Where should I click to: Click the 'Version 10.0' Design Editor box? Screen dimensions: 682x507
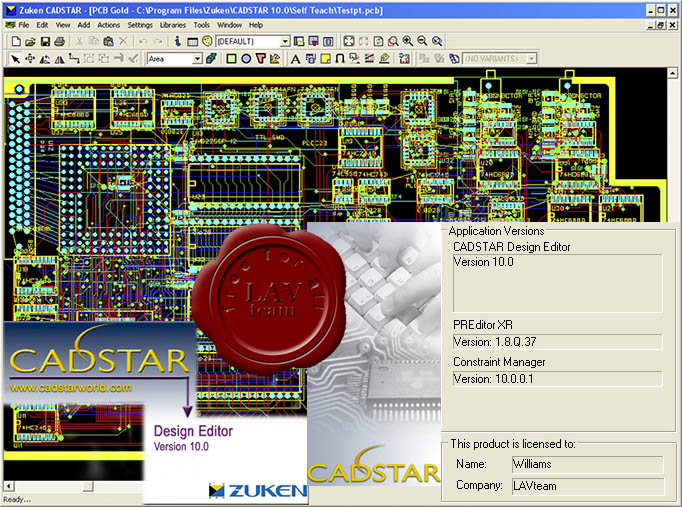coord(558,283)
